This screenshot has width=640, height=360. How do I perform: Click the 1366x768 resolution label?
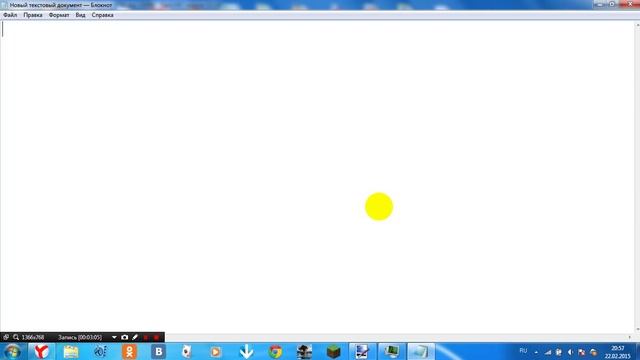[33, 338]
